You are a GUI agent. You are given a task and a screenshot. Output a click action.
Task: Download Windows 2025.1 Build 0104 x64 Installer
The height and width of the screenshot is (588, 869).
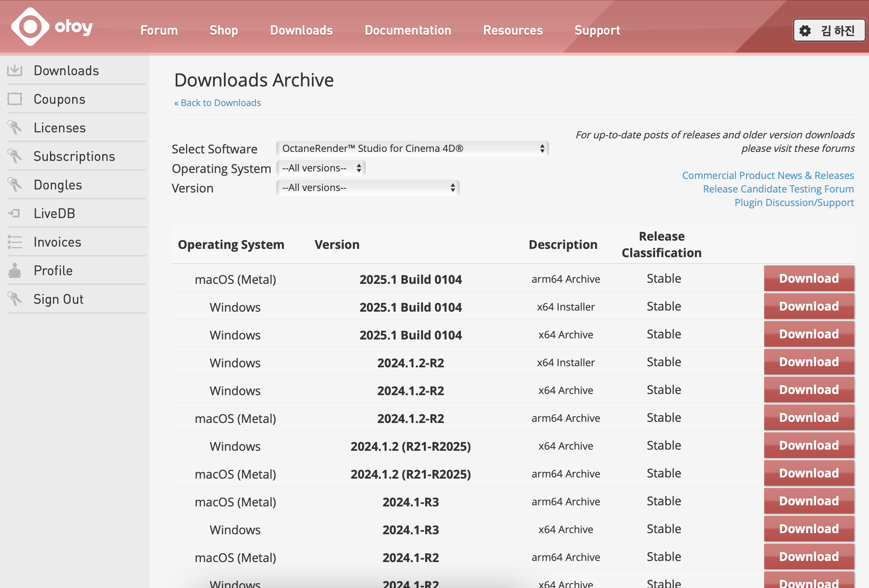809,306
